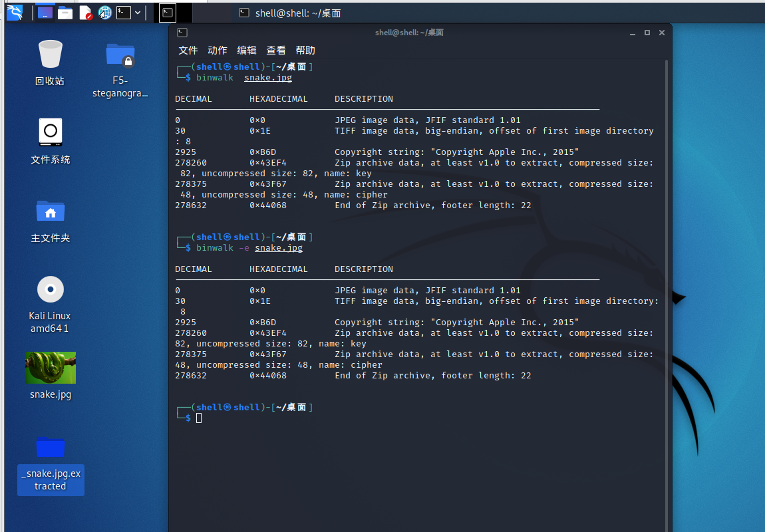Close the terminal window
This screenshot has height=532, width=765.
662,33
